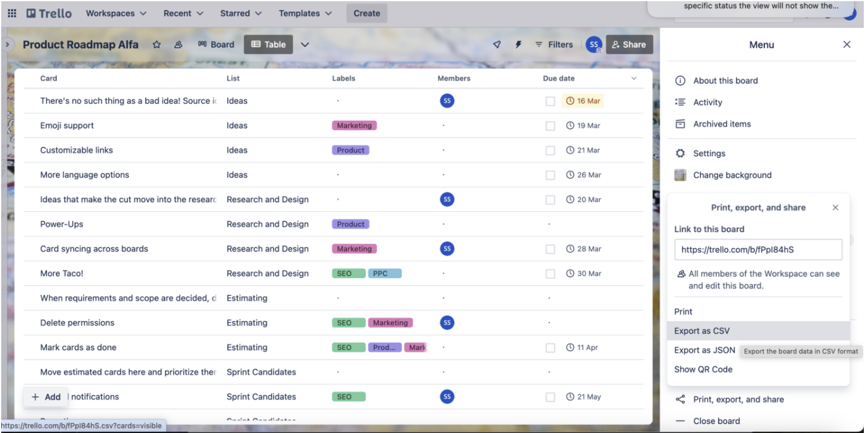Click the Add button at the bottom
This screenshot has width=868, height=433.
point(46,397)
